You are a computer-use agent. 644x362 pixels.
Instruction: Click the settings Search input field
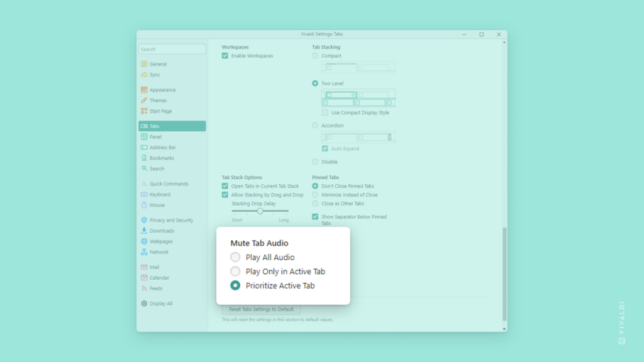click(x=172, y=49)
